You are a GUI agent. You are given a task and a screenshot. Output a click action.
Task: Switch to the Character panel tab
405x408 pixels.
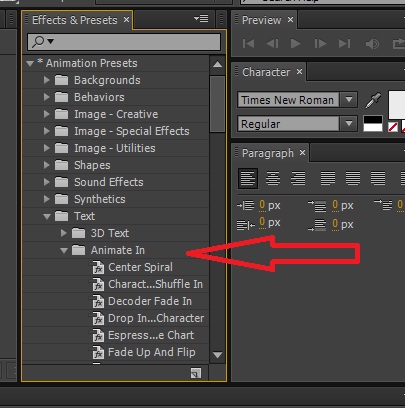[266, 72]
